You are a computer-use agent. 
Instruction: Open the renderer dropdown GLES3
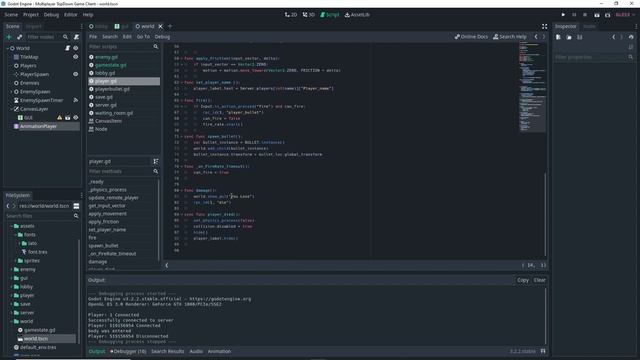pos(625,15)
